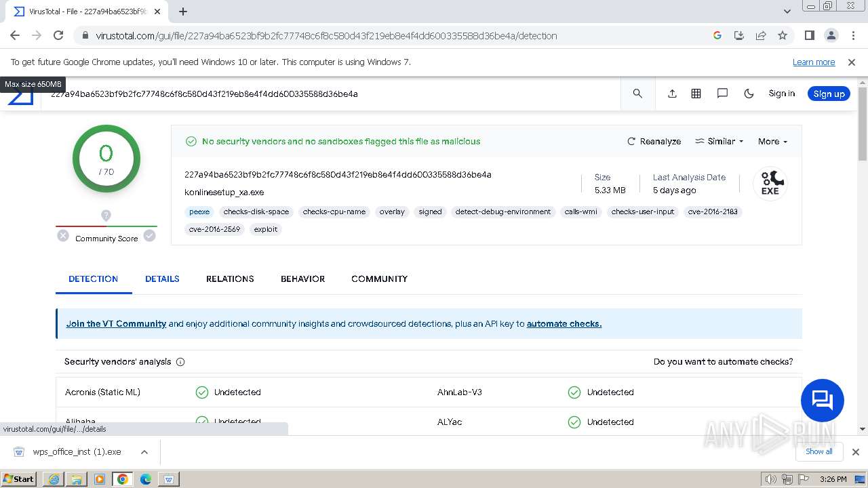Click the Sign in link
This screenshot has height=488, width=868.
[x=781, y=94]
